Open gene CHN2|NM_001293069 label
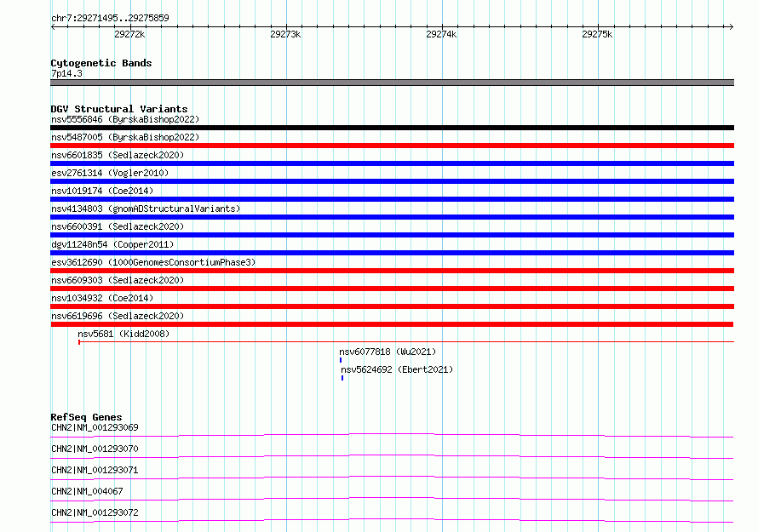The image size is (758, 532). click(95, 427)
